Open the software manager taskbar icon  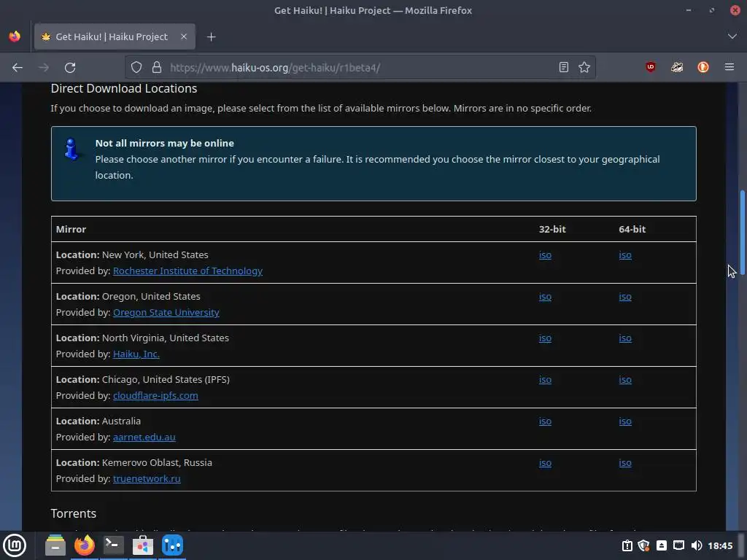[x=143, y=545]
